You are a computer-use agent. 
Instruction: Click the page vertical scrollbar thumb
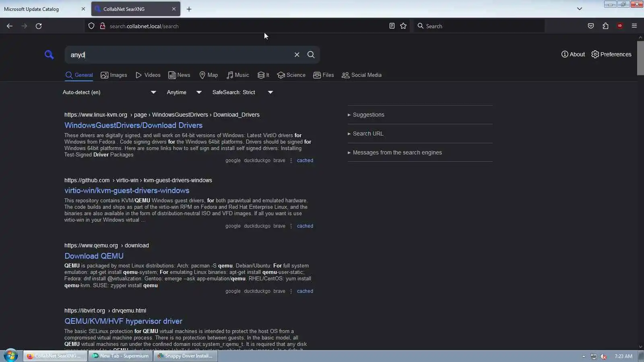point(640,58)
